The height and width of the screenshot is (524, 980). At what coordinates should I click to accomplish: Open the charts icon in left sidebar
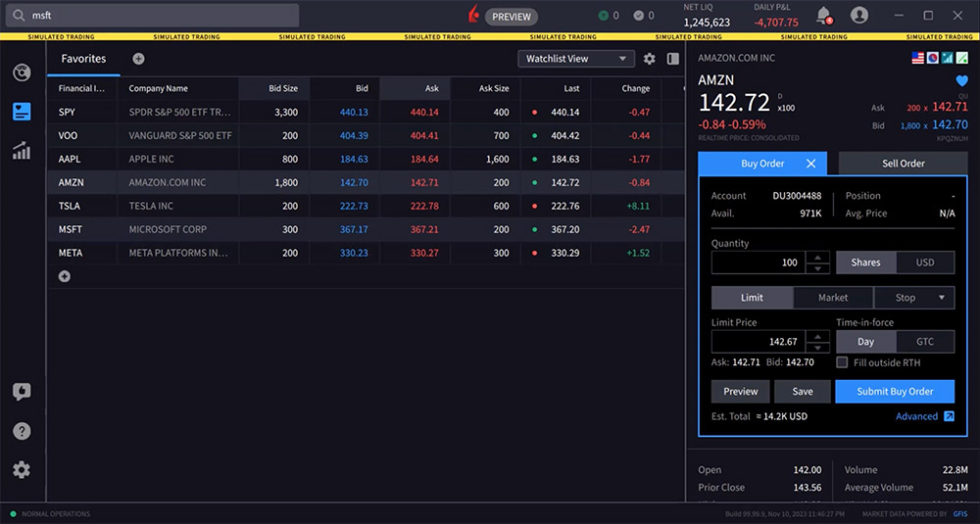22,151
